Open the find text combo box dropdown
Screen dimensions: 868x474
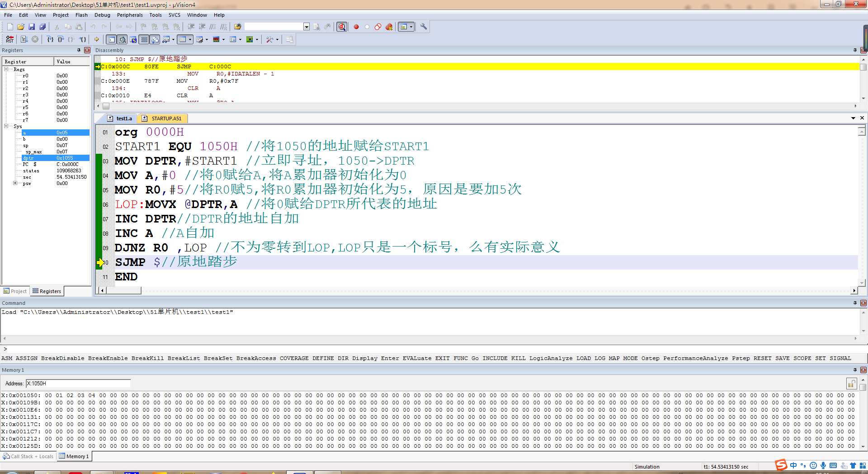307,27
